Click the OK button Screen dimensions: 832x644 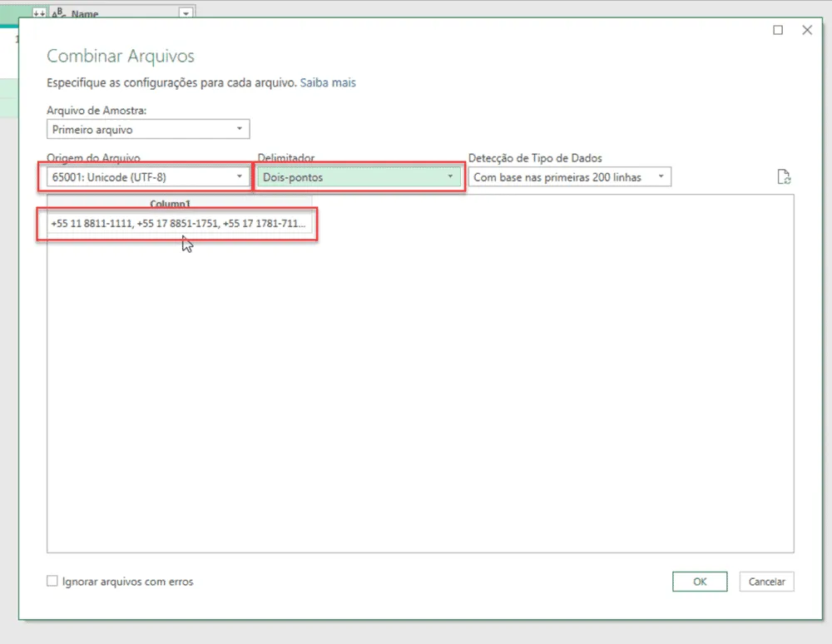700,582
